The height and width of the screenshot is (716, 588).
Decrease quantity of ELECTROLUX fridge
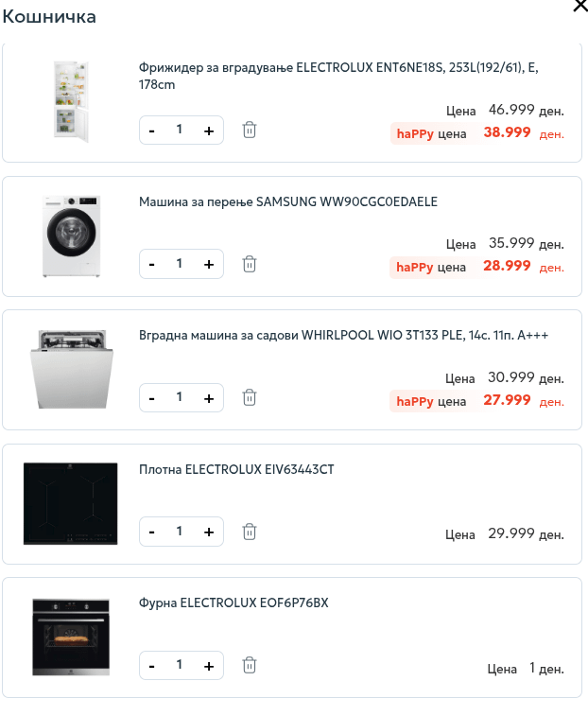click(152, 131)
